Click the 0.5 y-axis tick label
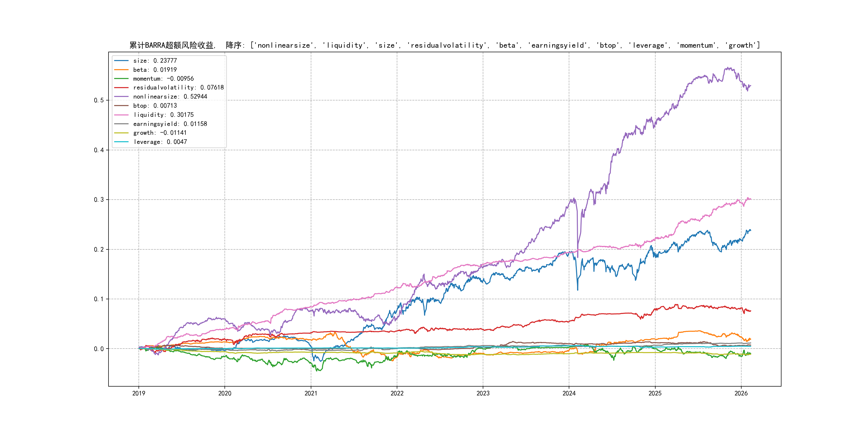The image size is (868, 434). (99, 100)
